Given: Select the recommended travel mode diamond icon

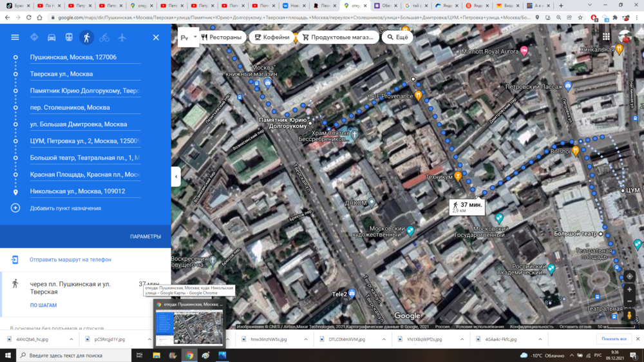Looking at the screenshot, I should tap(34, 37).
